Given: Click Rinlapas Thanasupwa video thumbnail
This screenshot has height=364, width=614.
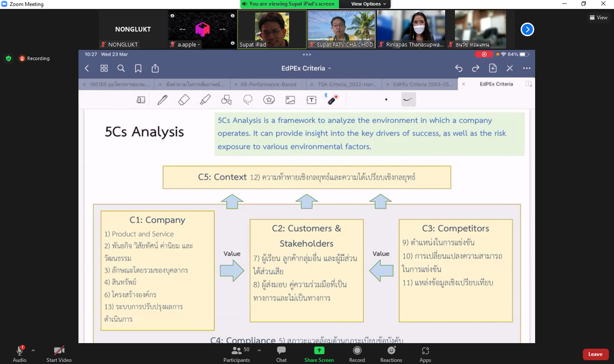Looking at the screenshot, I should click(x=411, y=29).
